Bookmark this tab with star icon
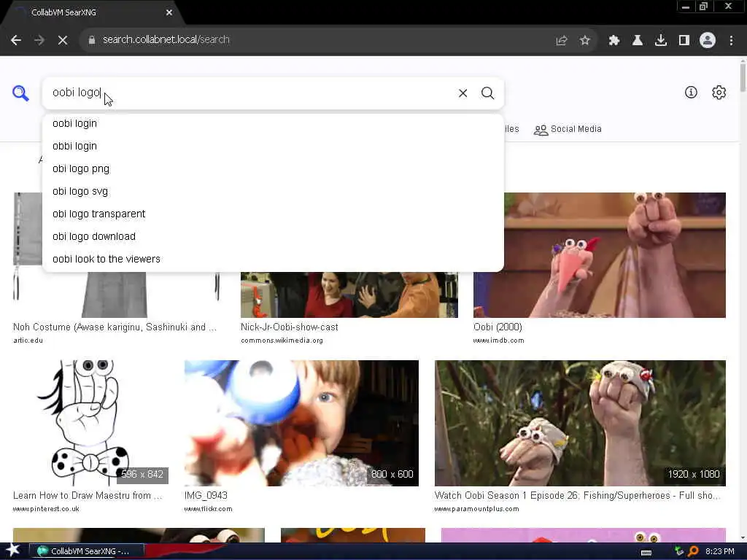This screenshot has width=747, height=560. 585,41
